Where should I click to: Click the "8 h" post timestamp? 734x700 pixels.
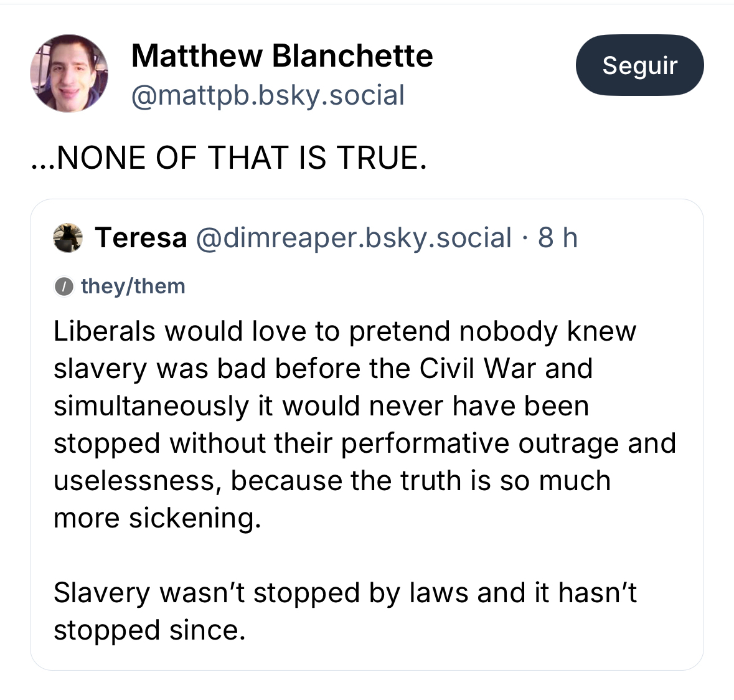[x=558, y=238]
